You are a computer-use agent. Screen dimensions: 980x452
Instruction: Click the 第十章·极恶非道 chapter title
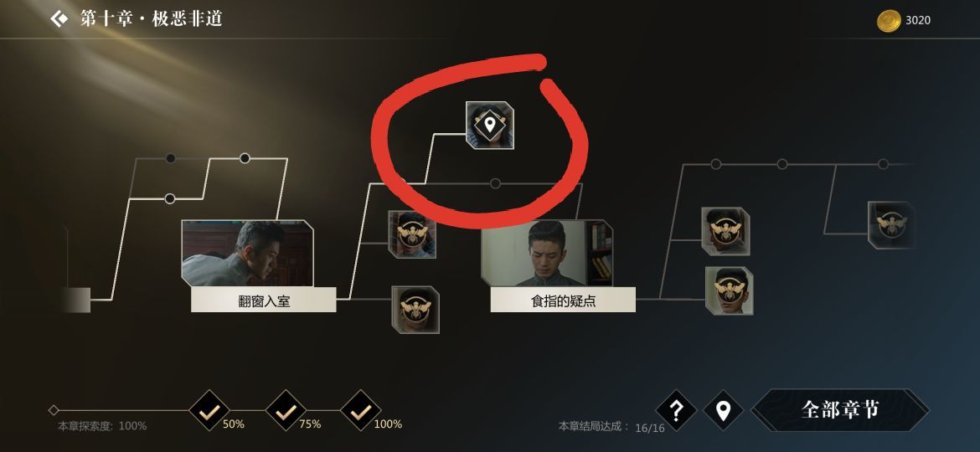[152, 18]
